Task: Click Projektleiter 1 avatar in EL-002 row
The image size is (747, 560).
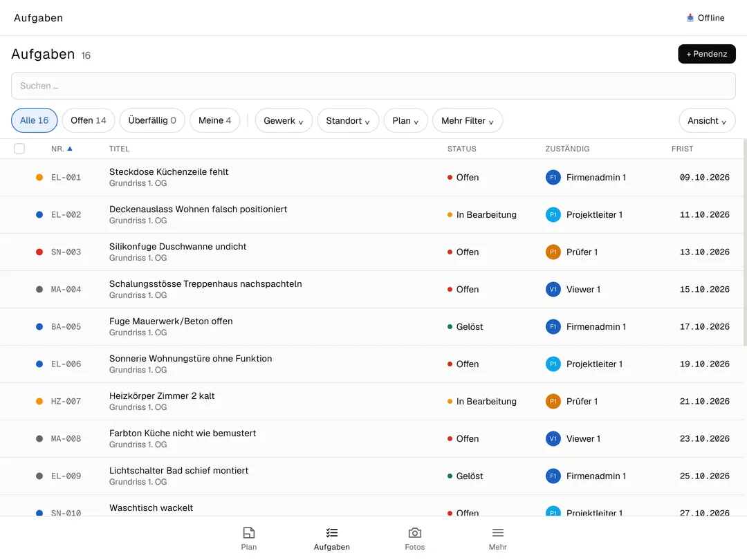Action: coord(553,215)
